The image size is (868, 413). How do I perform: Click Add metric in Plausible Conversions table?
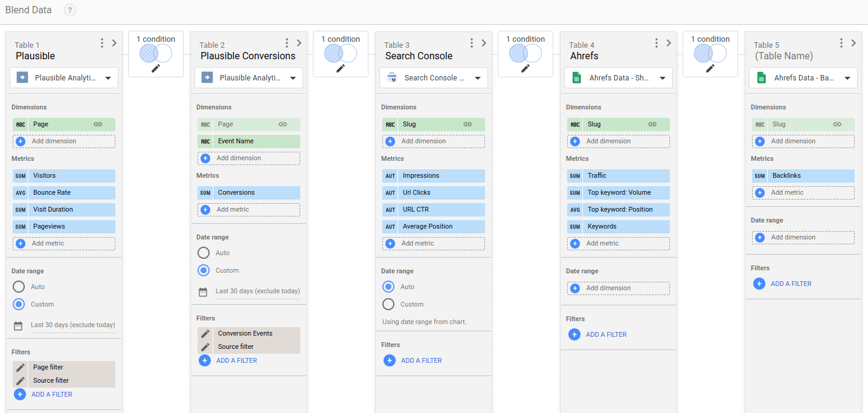click(x=248, y=209)
